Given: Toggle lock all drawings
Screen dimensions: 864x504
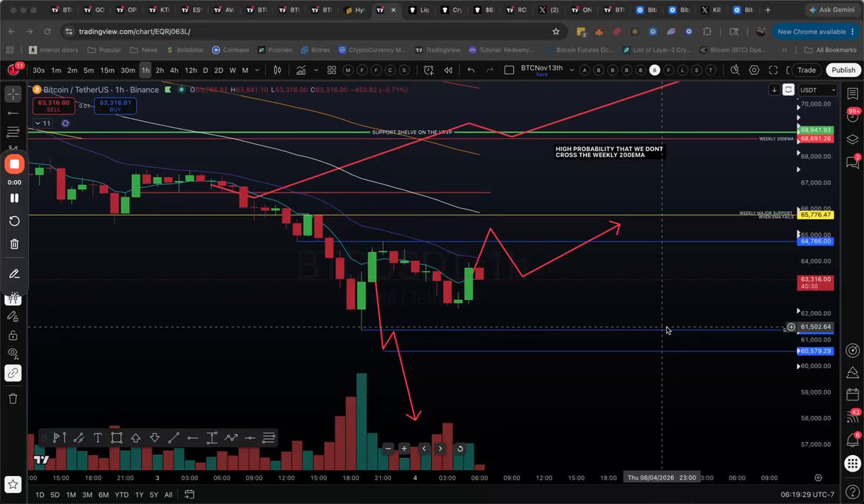Looking at the screenshot, I should (x=14, y=335).
